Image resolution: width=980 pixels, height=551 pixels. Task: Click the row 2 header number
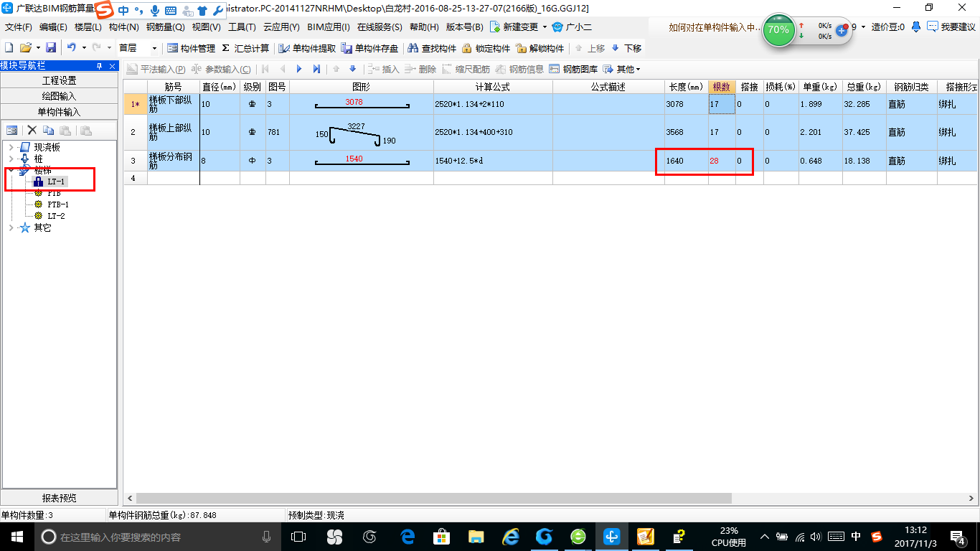click(135, 132)
